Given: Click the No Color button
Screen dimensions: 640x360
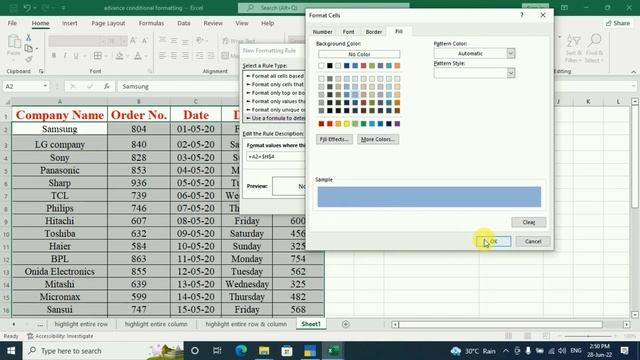Looking at the screenshot, I should tap(359, 54).
